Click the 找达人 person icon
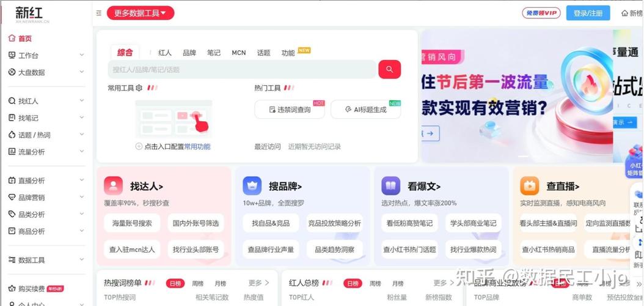644x306 pixels. [114, 186]
